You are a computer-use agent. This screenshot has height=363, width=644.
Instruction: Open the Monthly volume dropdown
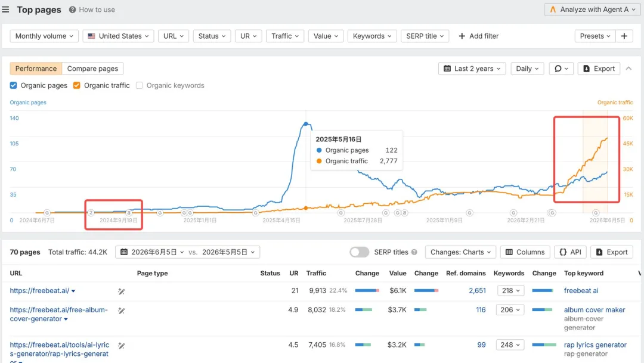[44, 36]
